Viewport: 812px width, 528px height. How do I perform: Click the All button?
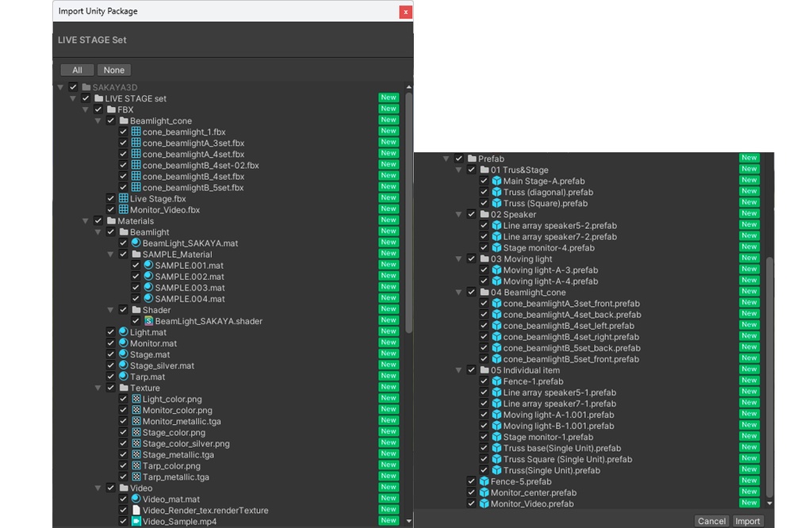[77, 70]
